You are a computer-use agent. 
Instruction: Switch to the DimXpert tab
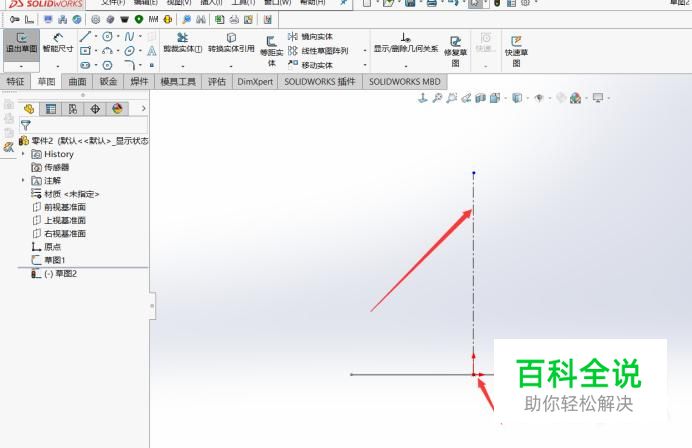coord(255,82)
